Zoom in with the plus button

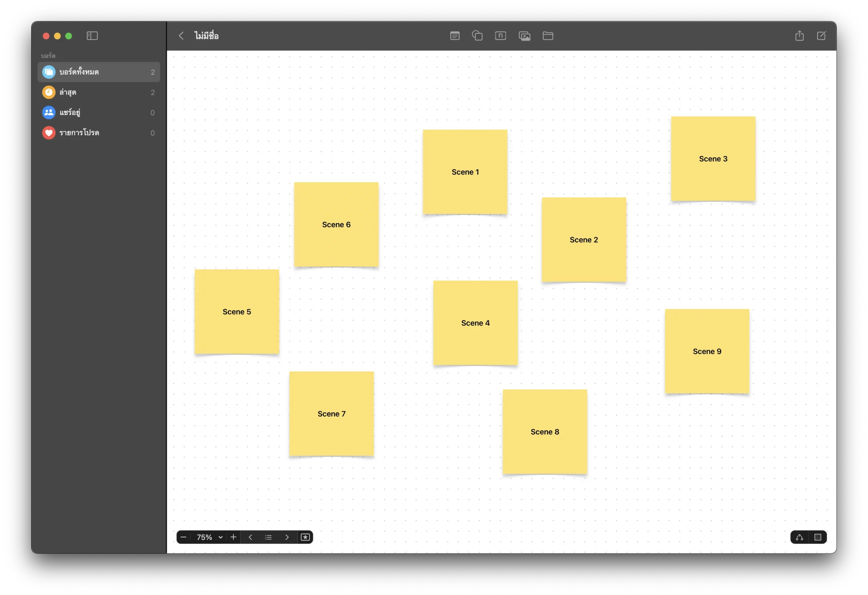click(233, 537)
